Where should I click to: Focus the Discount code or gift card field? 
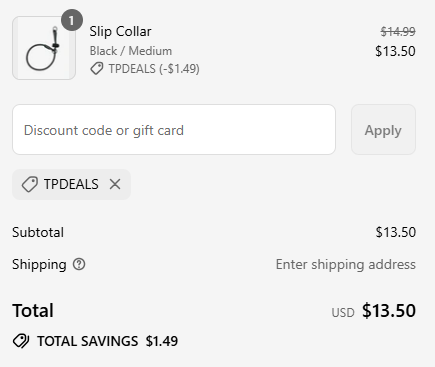[x=174, y=130]
